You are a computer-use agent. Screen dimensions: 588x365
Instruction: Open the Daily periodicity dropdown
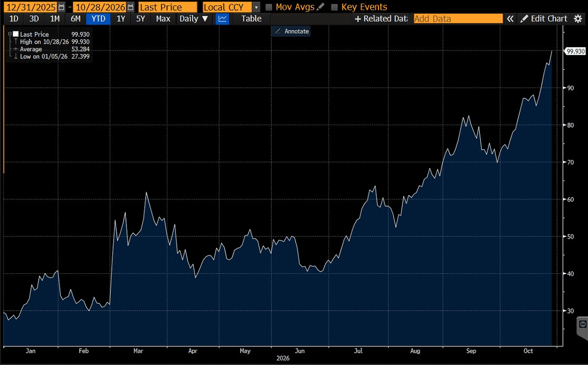pyautogui.click(x=194, y=19)
